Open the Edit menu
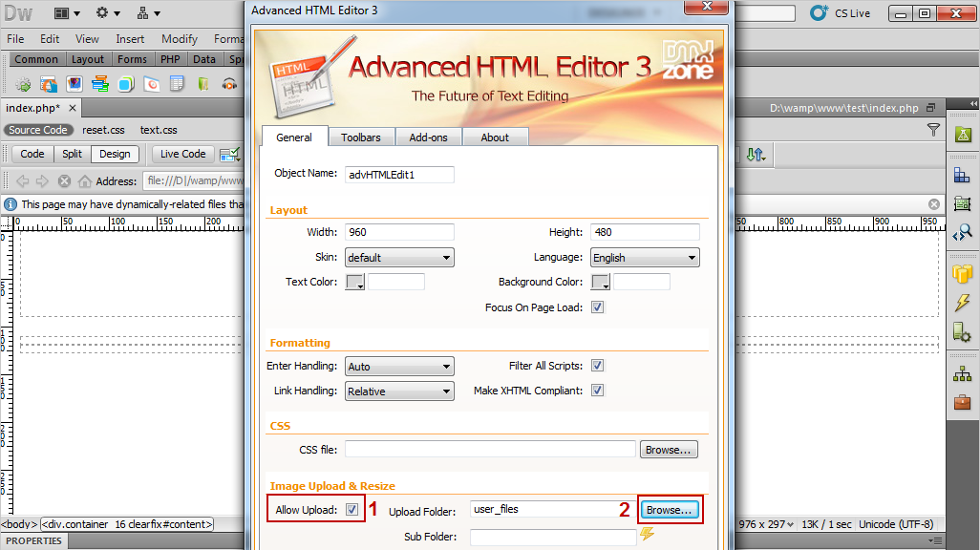The height and width of the screenshot is (550, 980). tap(50, 39)
